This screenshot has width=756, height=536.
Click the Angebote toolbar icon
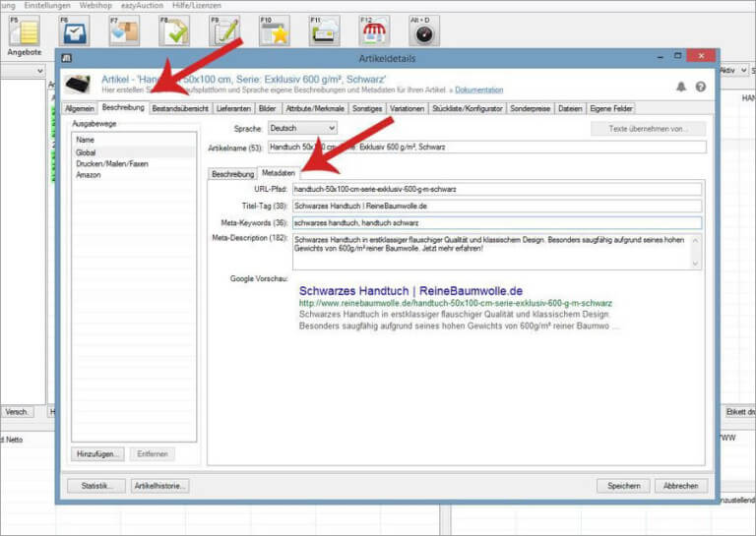[x=23, y=31]
